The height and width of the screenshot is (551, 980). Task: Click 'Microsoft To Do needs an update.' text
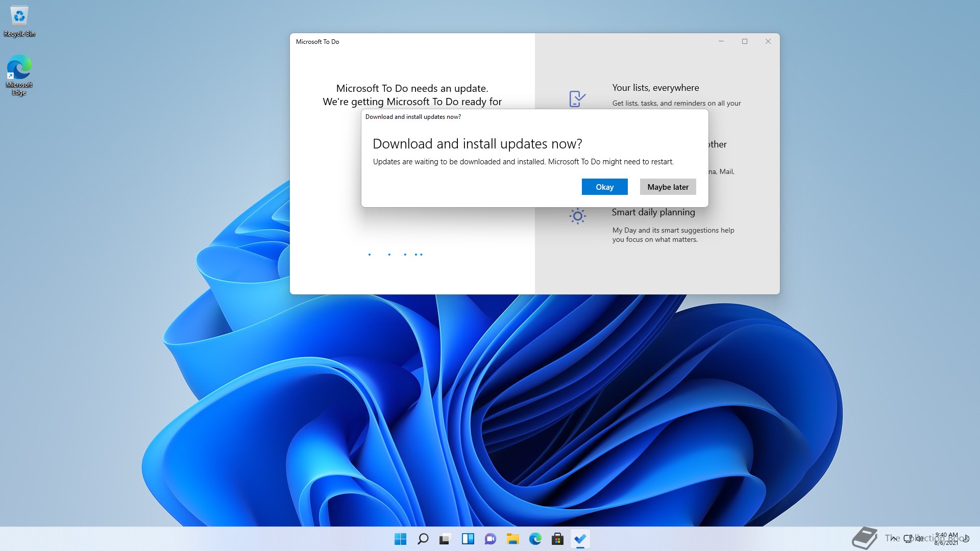[x=412, y=88]
